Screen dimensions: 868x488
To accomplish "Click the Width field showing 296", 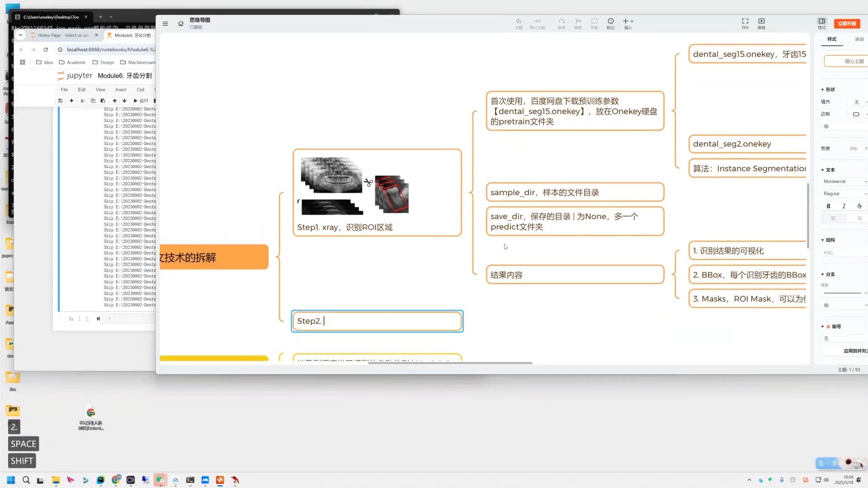I will point(854,149).
